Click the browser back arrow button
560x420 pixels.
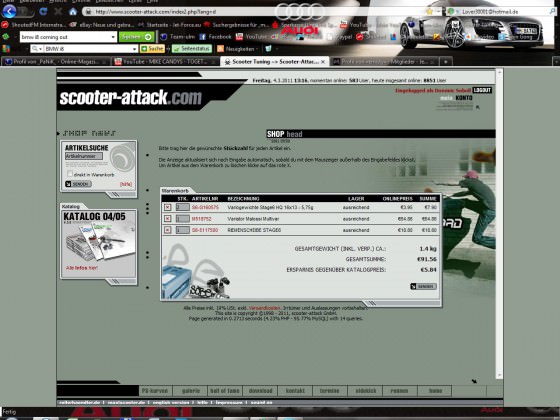(x=9, y=11)
